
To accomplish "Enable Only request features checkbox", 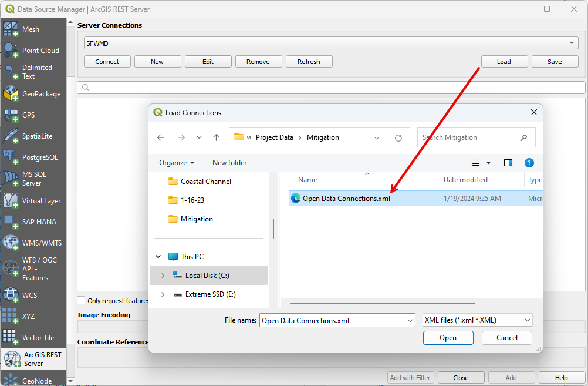I will (82, 300).
